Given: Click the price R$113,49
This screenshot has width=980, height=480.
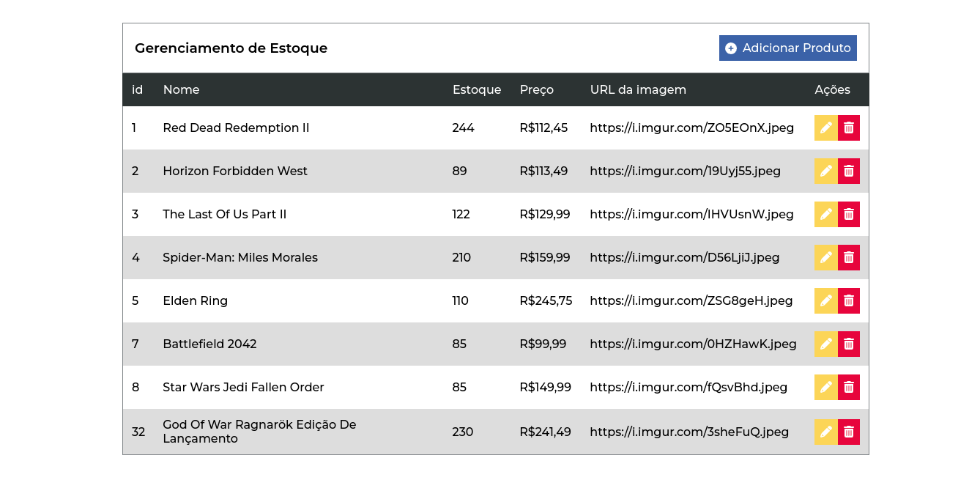Looking at the screenshot, I should pyautogui.click(x=543, y=171).
